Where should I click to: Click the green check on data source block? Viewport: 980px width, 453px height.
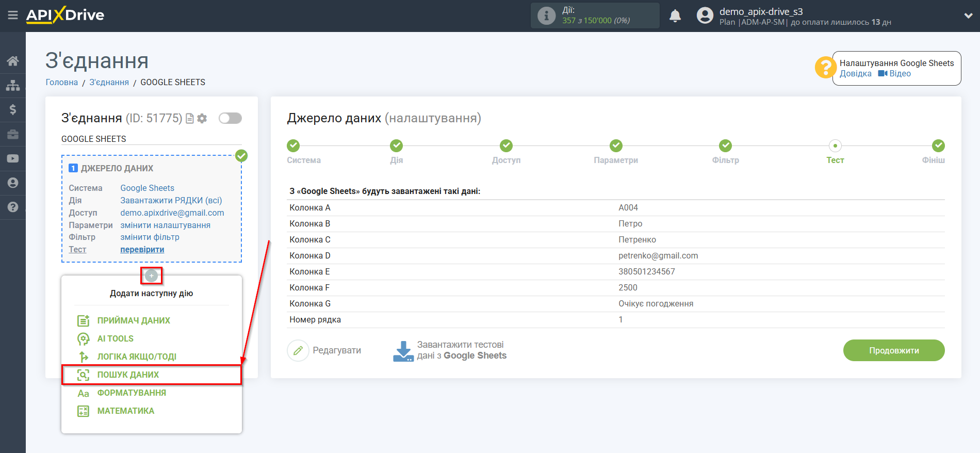pos(241,155)
